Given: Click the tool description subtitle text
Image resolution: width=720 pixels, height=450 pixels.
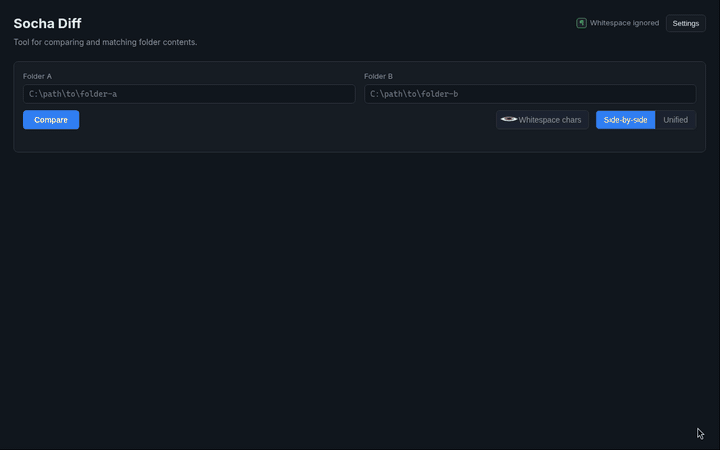Looking at the screenshot, I should (x=105, y=42).
